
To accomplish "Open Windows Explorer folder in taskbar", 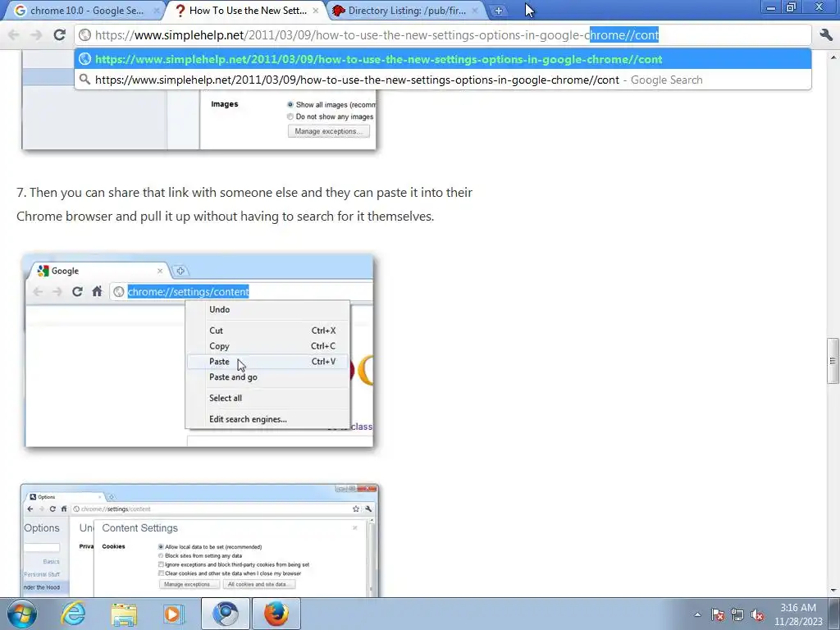I will pyautogui.click(x=124, y=614).
